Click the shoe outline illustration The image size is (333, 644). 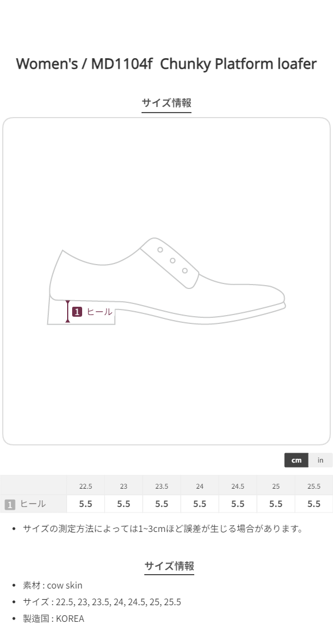(167, 281)
